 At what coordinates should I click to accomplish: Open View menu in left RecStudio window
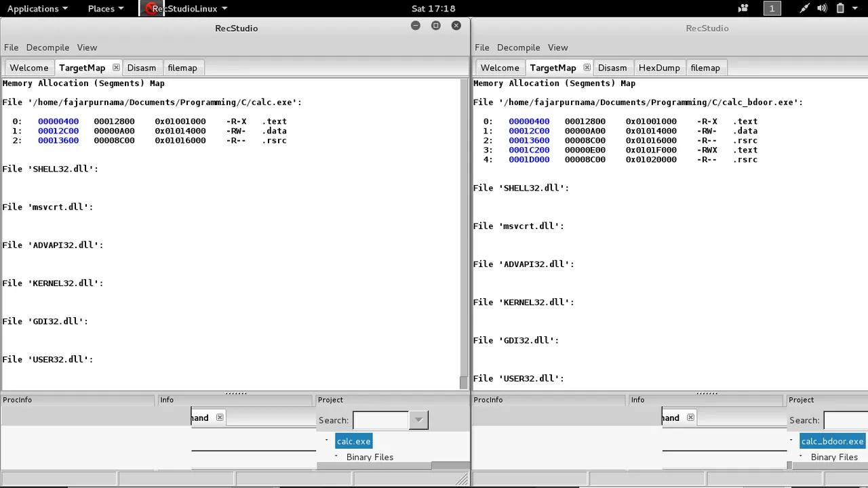tap(87, 47)
